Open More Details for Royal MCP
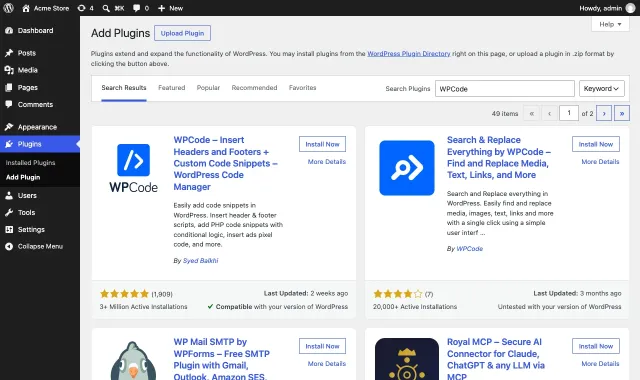The image size is (640, 380). [x=600, y=364]
